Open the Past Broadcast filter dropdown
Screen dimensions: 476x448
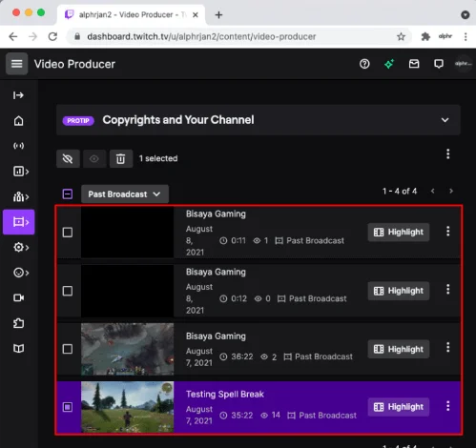[x=125, y=193]
